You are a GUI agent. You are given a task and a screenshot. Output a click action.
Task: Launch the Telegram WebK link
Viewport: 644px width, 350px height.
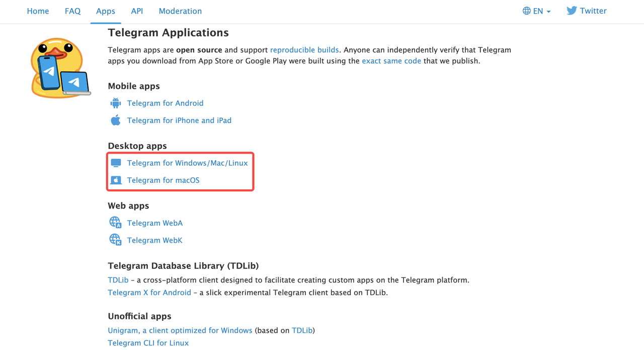click(154, 240)
